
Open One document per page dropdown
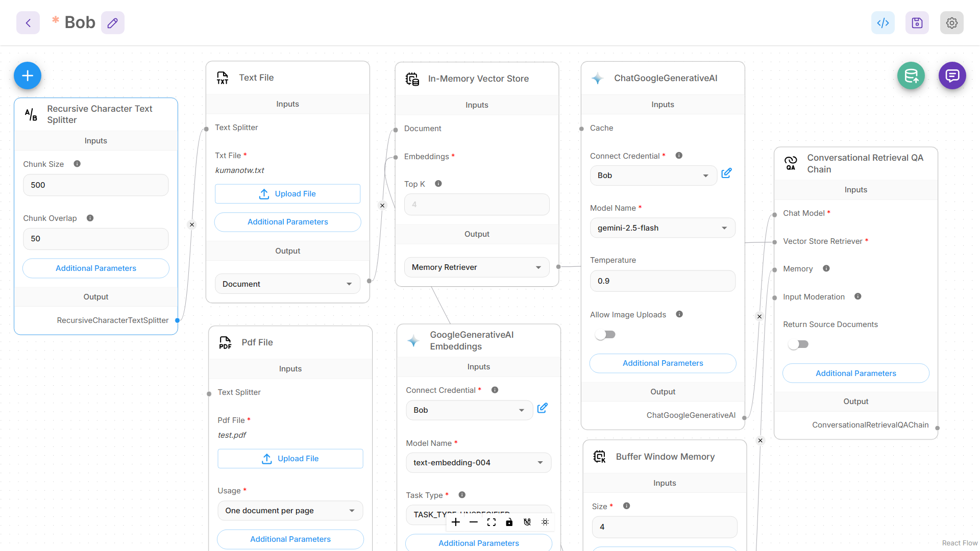[x=290, y=511]
